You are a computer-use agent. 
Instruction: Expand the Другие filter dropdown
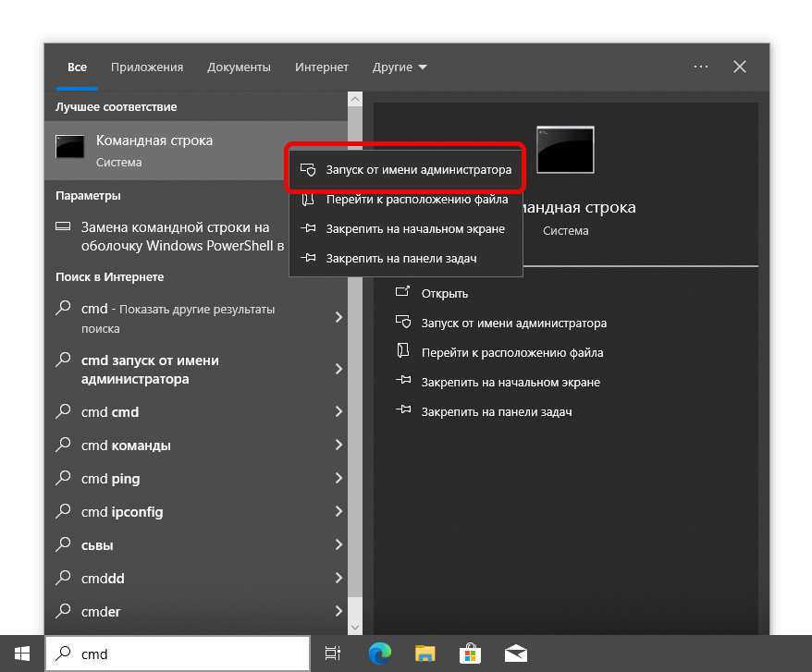(x=400, y=67)
